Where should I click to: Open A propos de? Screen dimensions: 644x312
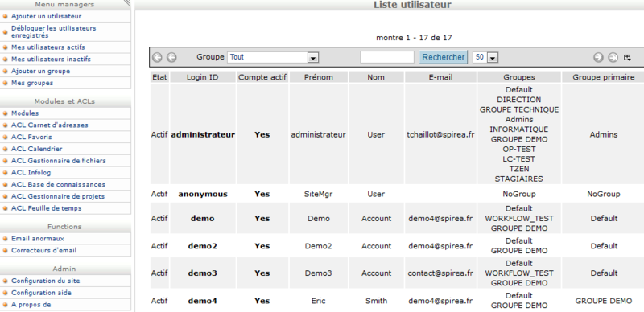[31, 305]
